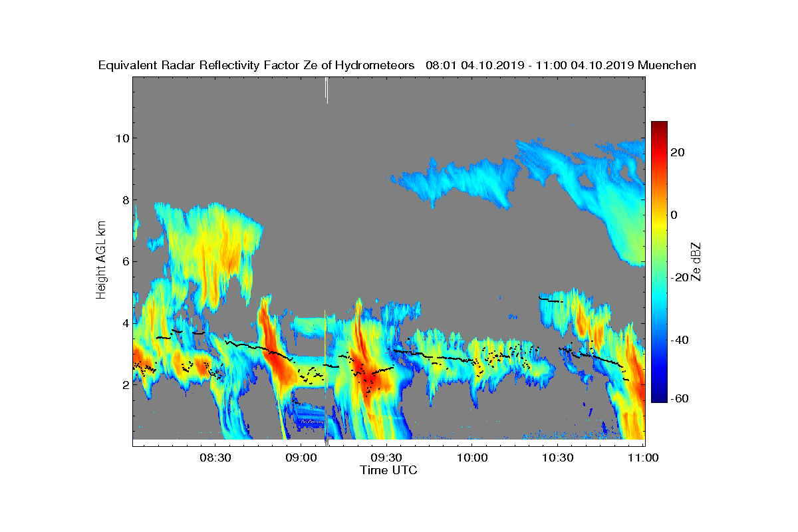Click the colorbar label -20
Image resolution: width=798 pixels, height=532 pixels.
680,277
